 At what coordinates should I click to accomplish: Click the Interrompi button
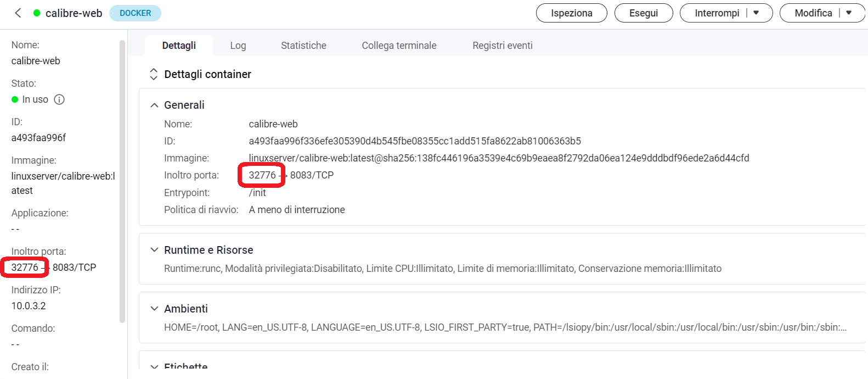point(717,13)
